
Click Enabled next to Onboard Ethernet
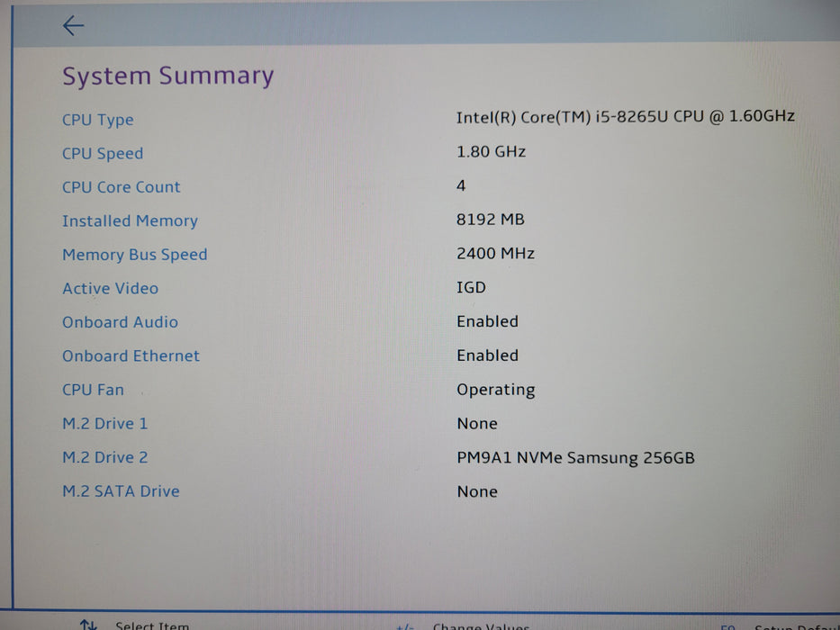pyautogui.click(x=487, y=355)
